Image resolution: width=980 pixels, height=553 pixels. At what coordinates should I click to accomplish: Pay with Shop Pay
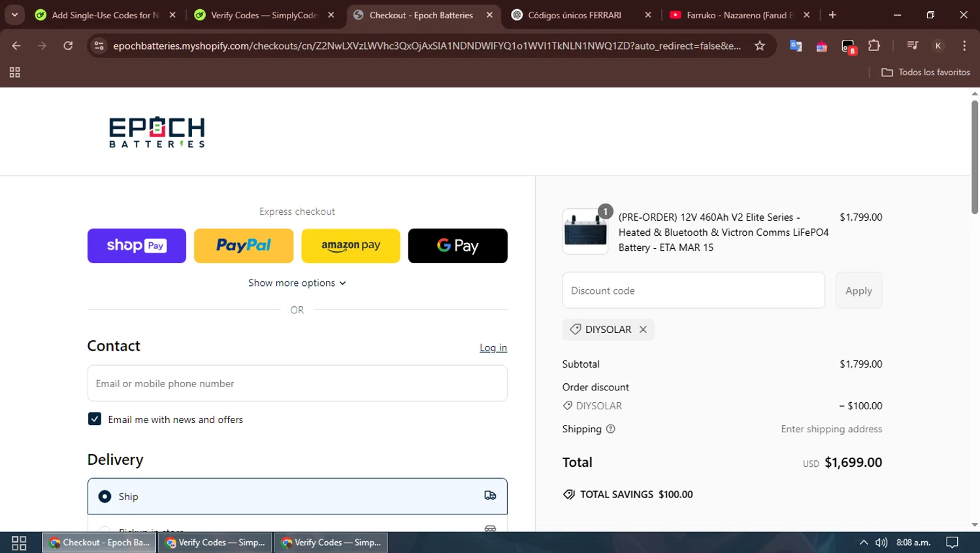coord(137,245)
